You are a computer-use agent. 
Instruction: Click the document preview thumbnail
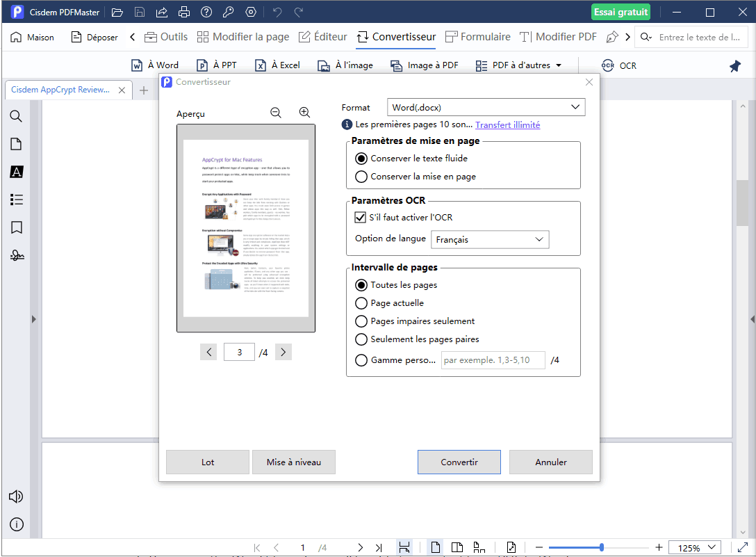pyautogui.click(x=246, y=228)
